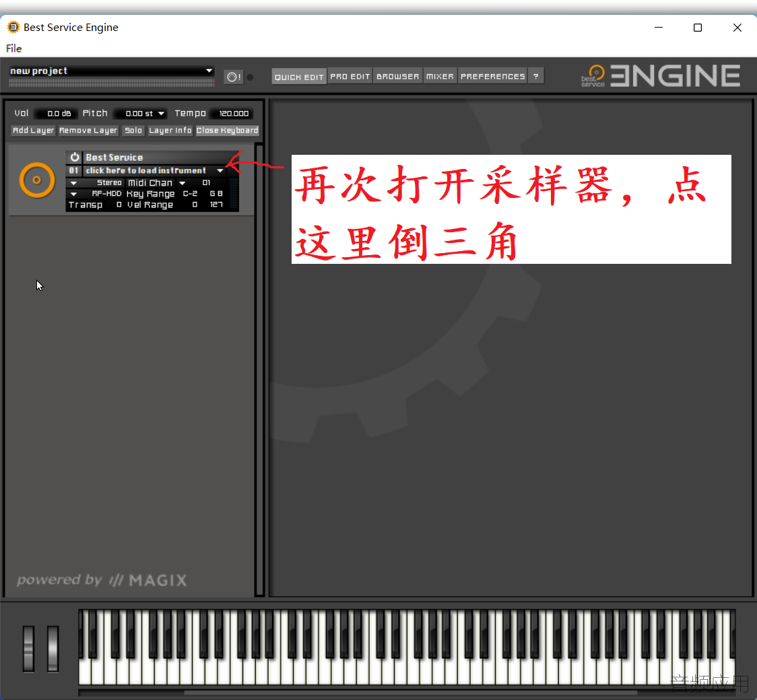This screenshot has height=700, width=757.
Task: Open the load instrument dropdown arrow
Action: [220, 171]
